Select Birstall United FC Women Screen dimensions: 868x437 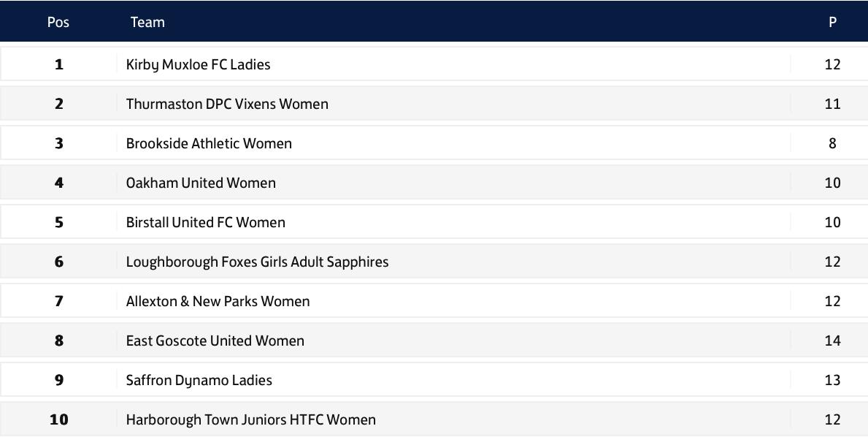206,222
